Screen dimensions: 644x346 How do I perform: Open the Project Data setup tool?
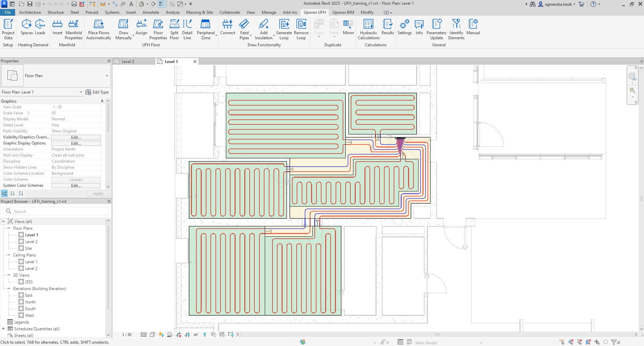tap(8, 29)
